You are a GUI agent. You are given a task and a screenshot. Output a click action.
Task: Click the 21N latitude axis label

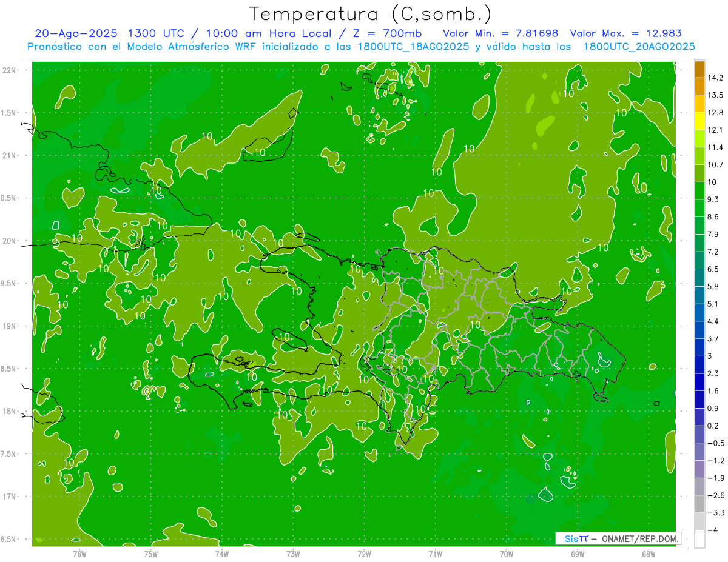pos(10,156)
